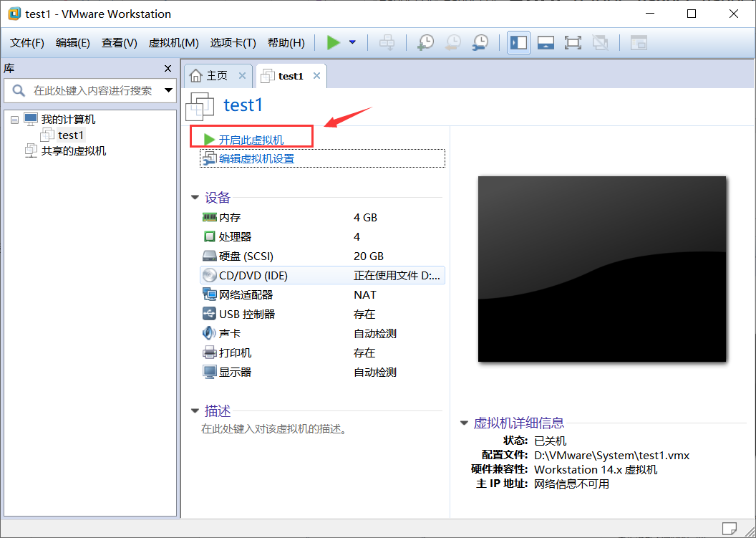The width and height of the screenshot is (756, 538).
Task: Click the console view toolbar icon
Action: (x=639, y=42)
